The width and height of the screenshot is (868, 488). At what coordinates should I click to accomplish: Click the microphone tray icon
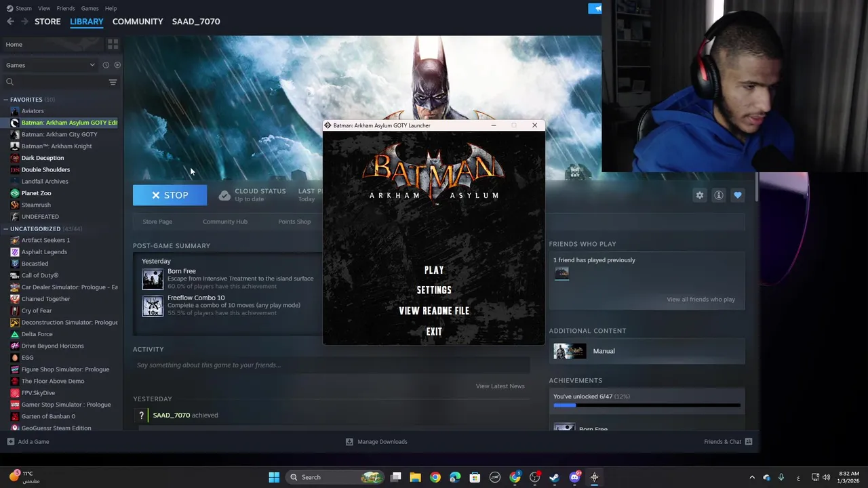781,477
